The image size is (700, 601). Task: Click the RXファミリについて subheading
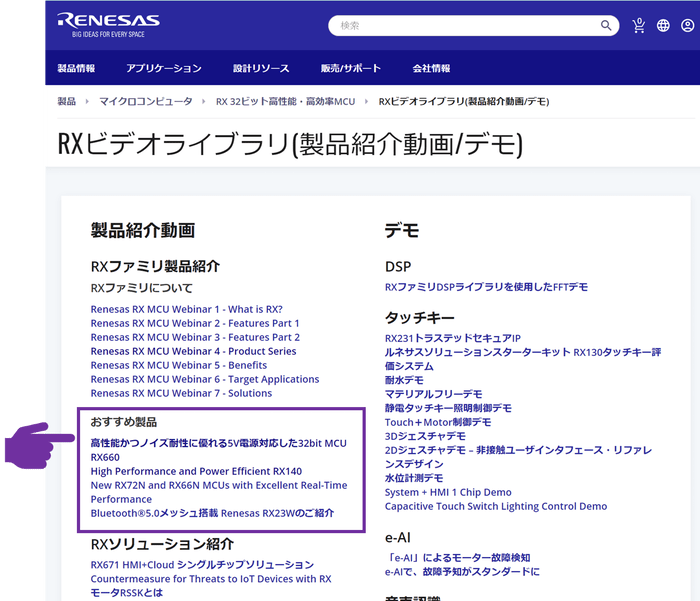[142, 288]
